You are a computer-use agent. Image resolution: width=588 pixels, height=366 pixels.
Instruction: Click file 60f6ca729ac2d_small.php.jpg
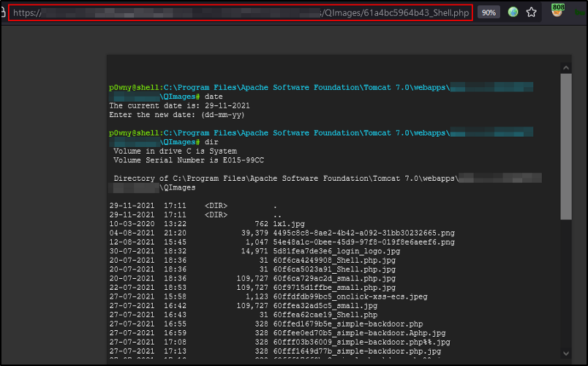(x=334, y=279)
